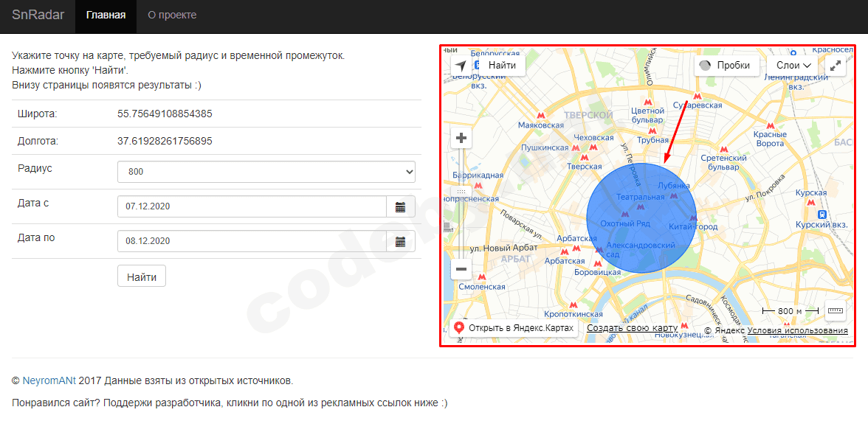Click the Цветной бульвар metro icon

coord(647,102)
